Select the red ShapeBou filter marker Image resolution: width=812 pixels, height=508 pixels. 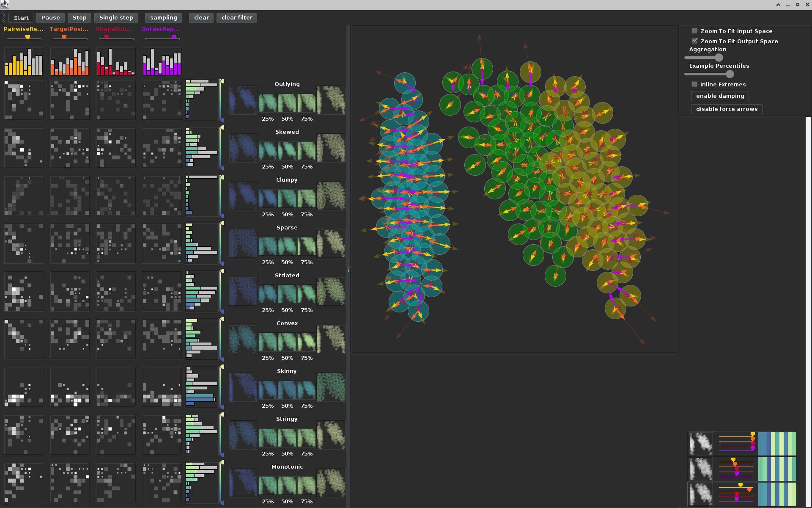[105, 37]
